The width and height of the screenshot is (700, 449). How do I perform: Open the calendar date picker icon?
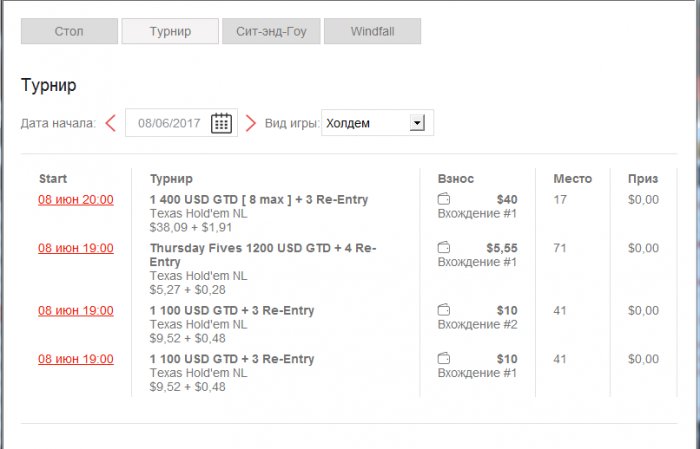(221, 123)
